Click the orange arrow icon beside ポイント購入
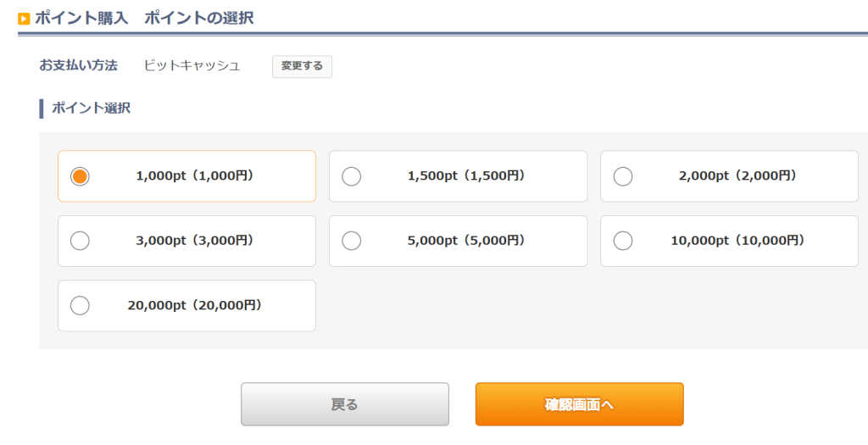The height and width of the screenshot is (445, 868). pyautogui.click(x=24, y=19)
